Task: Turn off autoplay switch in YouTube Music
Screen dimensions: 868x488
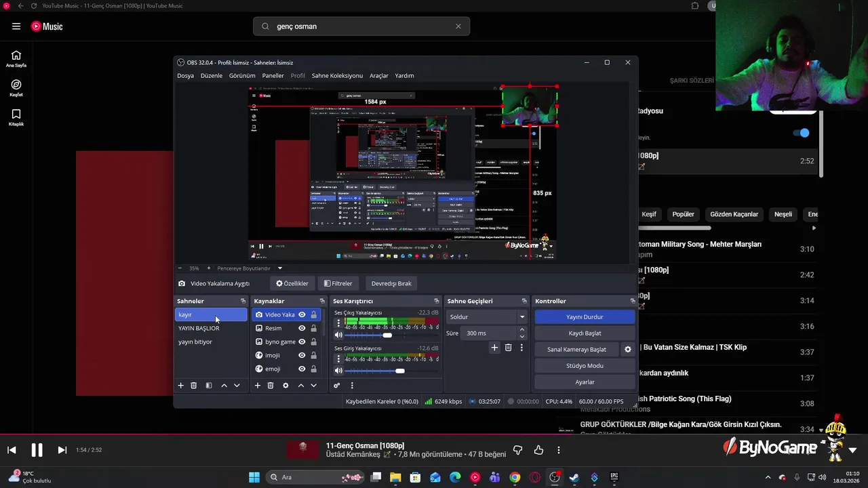Action: pos(802,133)
